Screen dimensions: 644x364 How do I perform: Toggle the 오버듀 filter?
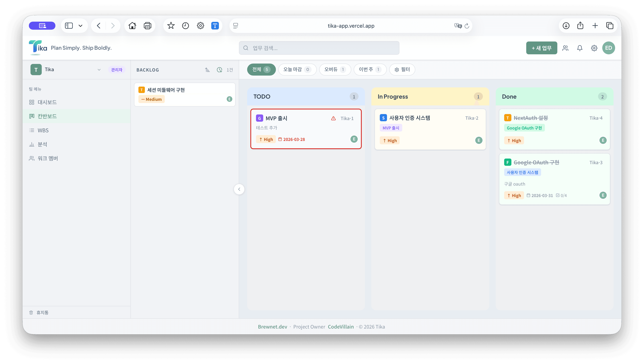click(335, 70)
